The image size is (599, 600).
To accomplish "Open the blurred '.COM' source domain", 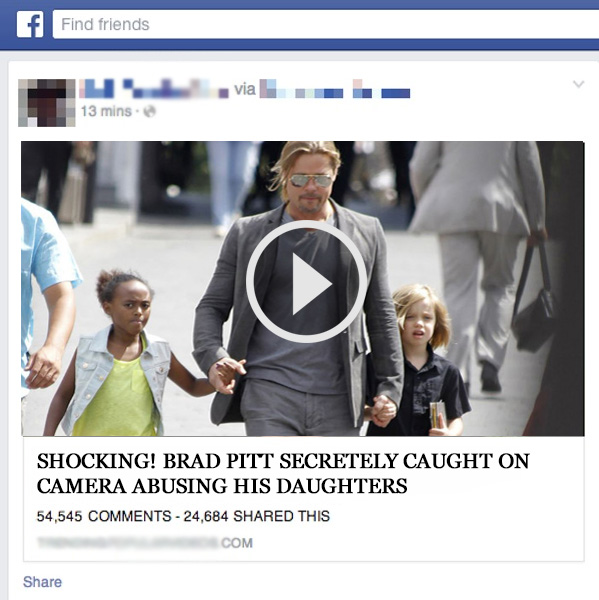I will coord(145,543).
